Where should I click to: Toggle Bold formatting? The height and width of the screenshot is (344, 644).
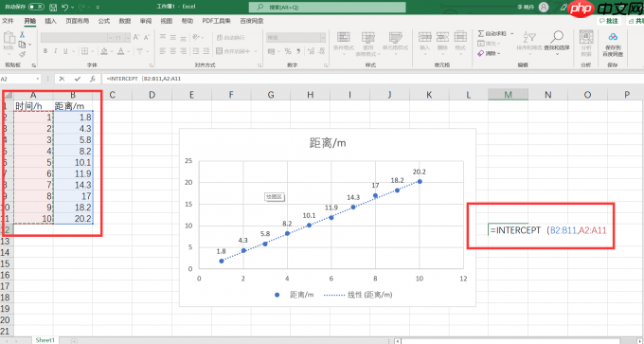(x=45, y=51)
